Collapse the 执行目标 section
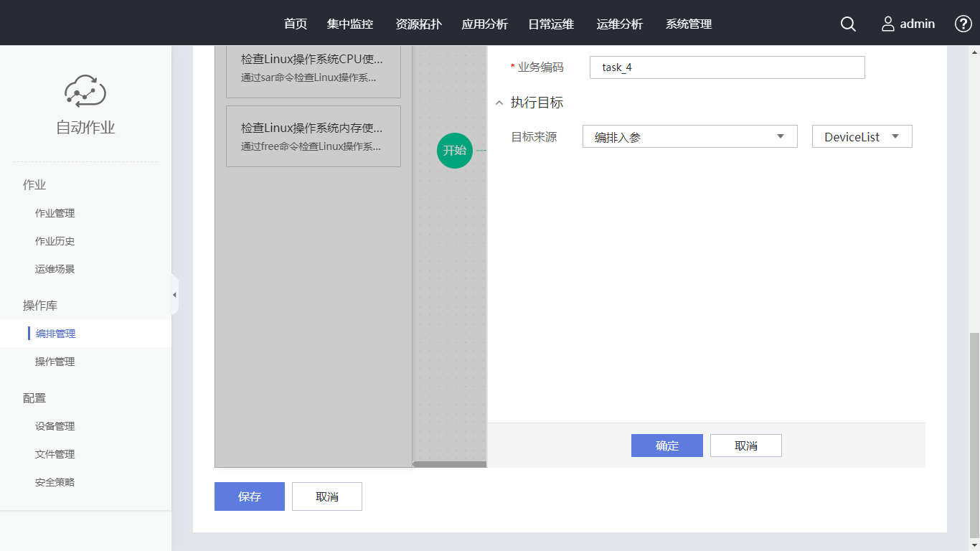 coord(500,103)
